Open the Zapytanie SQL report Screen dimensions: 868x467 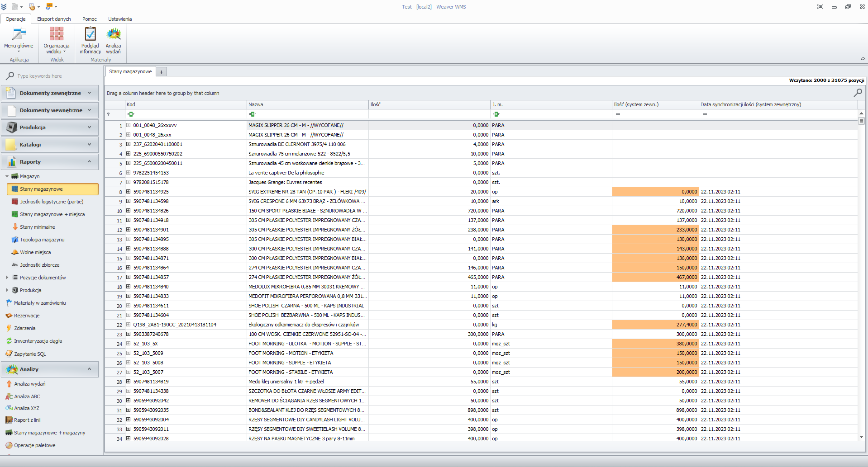tap(29, 354)
